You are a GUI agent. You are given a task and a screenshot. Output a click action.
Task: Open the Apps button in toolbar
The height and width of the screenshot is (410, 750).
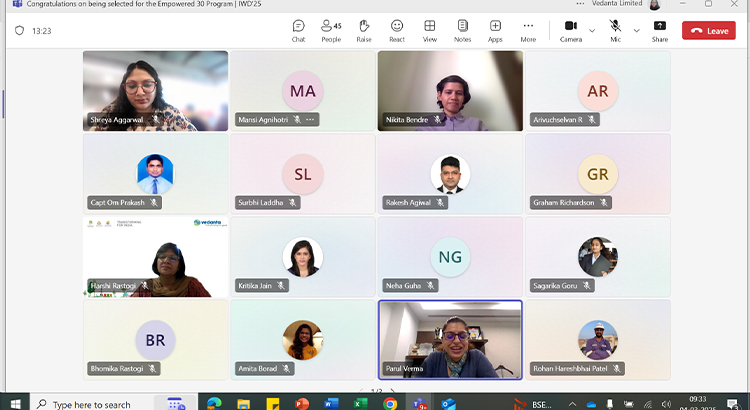click(x=495, y=30)
